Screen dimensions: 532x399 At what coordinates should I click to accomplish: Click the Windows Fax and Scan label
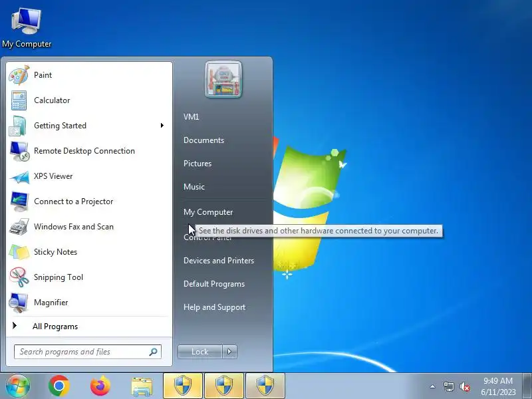tap(74, 227)
